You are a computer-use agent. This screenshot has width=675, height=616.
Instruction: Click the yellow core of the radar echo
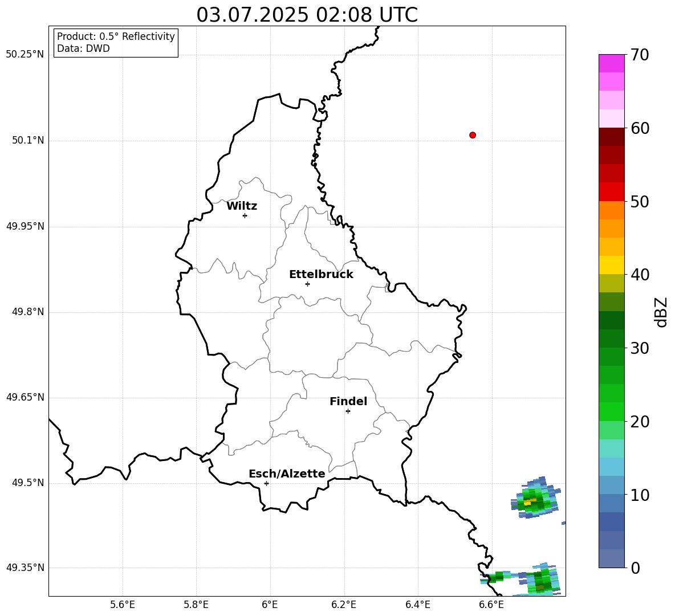tap(528, 502)
